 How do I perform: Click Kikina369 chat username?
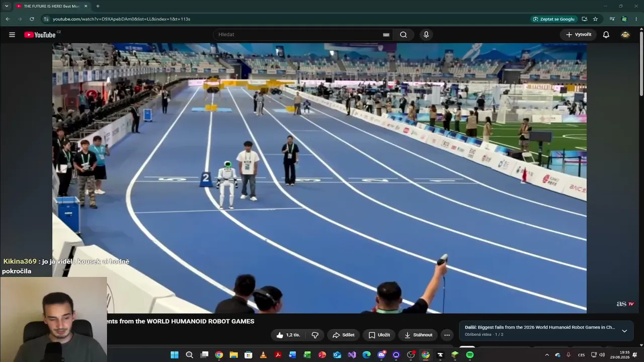pos(20,261)
